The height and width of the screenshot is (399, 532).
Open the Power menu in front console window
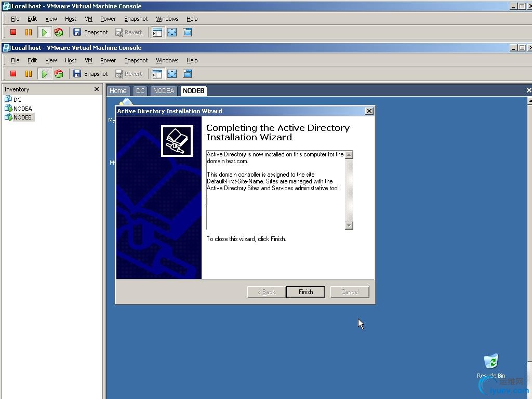tap(108, 60)
